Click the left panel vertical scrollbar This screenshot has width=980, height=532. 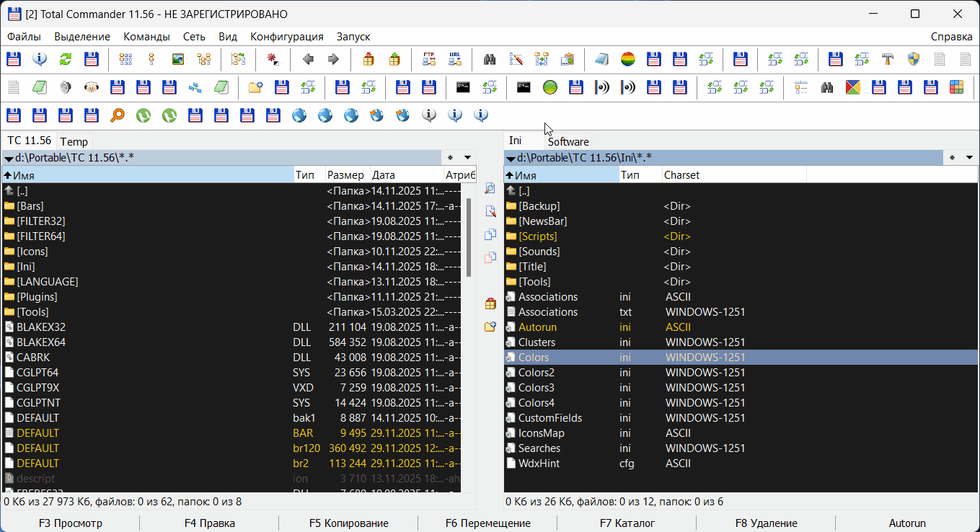tap(469, 238)
